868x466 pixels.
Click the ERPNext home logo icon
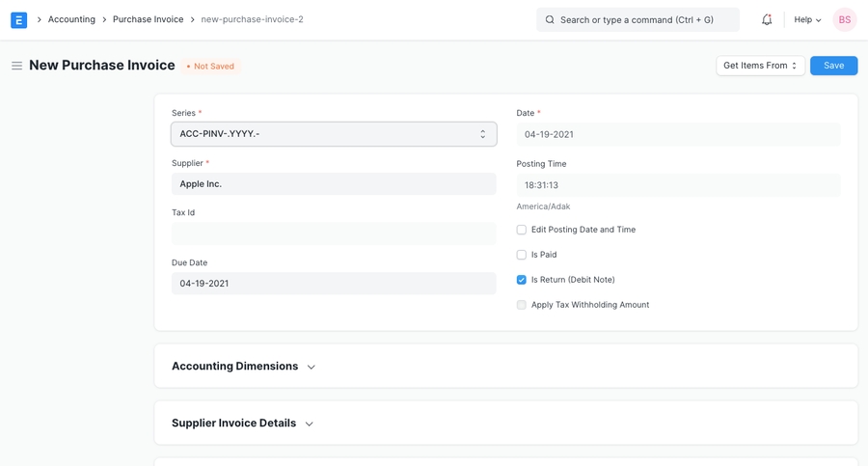18,19
